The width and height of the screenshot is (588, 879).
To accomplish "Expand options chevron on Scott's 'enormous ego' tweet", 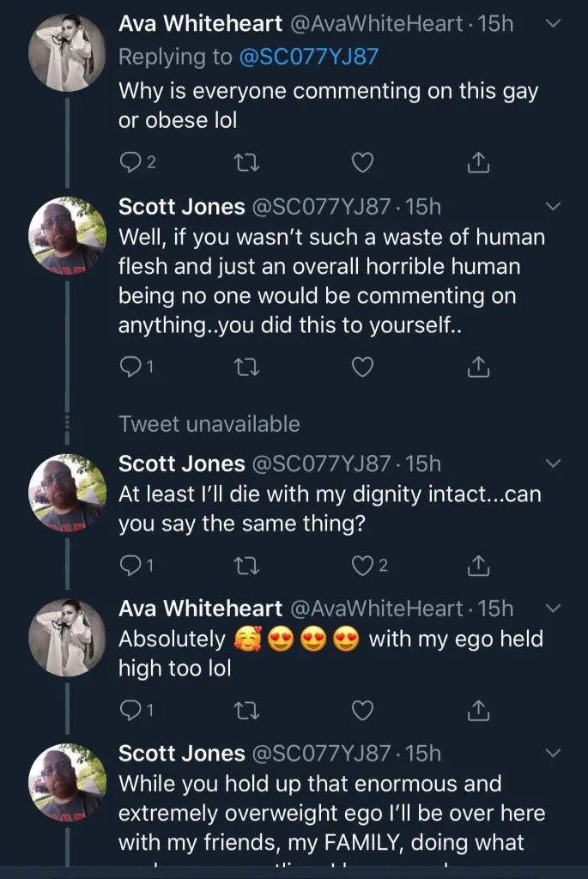I will pos(554,754).
